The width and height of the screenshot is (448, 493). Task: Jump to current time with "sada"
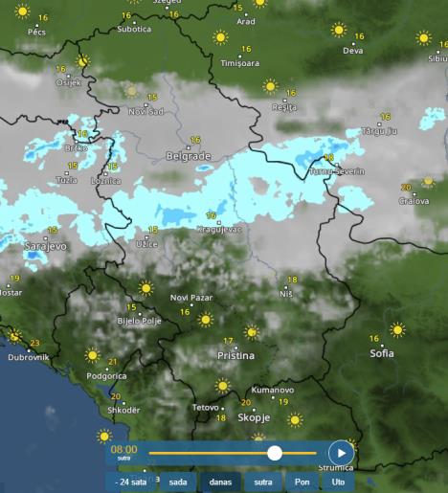click(x=178, y=482)
